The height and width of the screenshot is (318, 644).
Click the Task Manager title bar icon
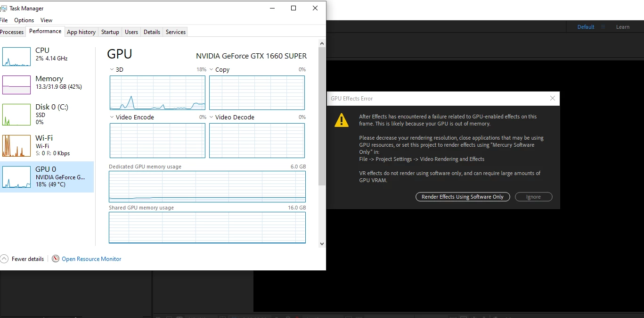coord(4,8)
